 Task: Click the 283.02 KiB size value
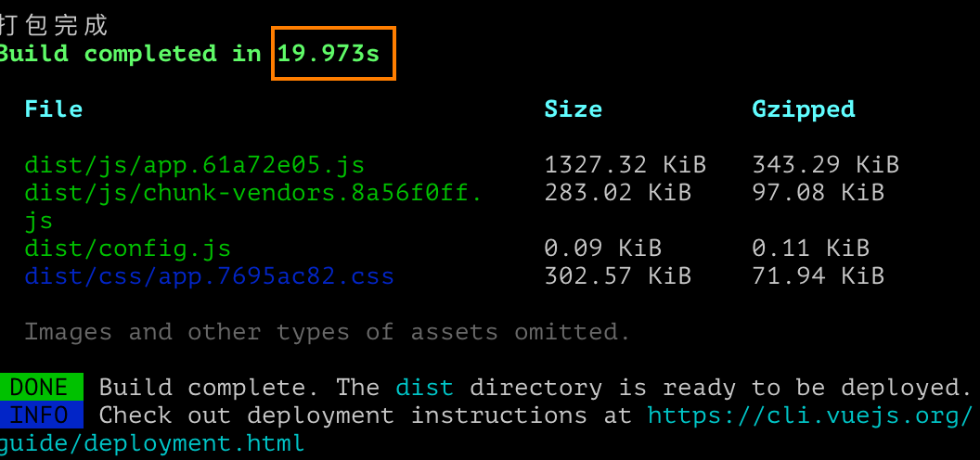617,193
